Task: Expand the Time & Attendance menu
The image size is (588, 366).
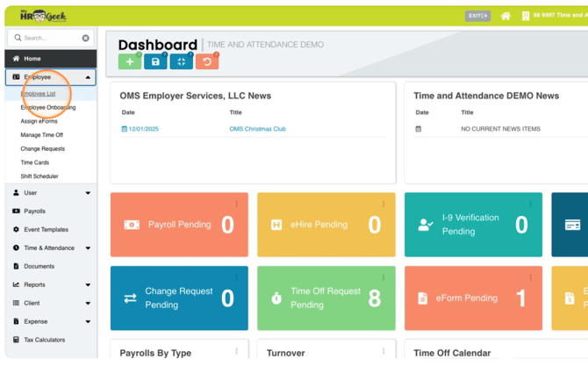Action: tap(88, 248)
